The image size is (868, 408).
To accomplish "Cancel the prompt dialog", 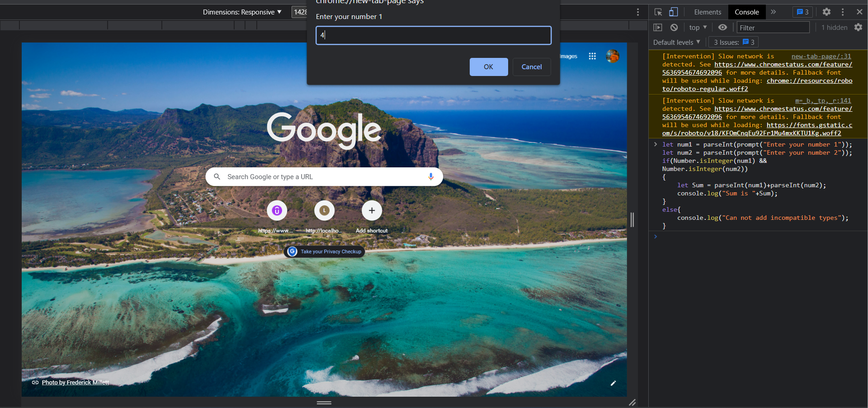I will tap(532, 67).
